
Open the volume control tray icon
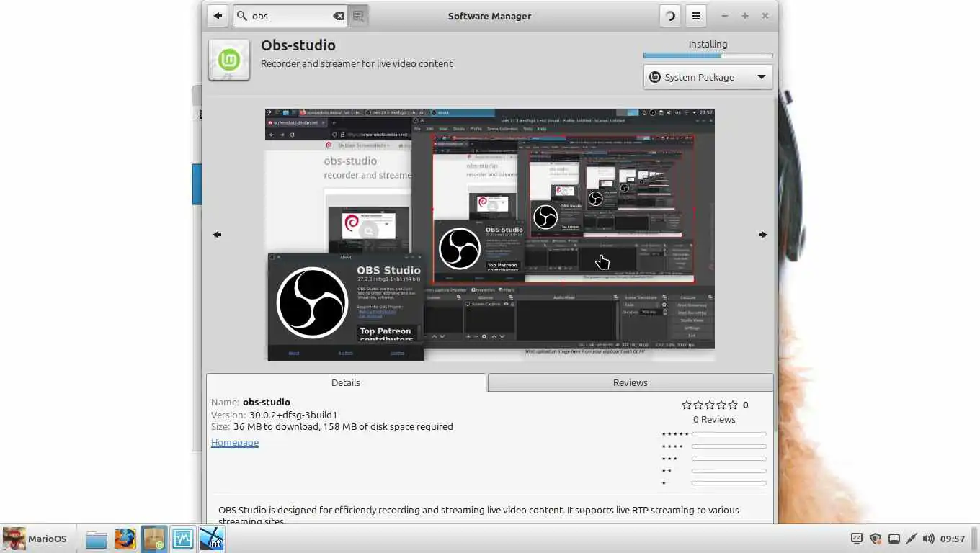point(929,539)
